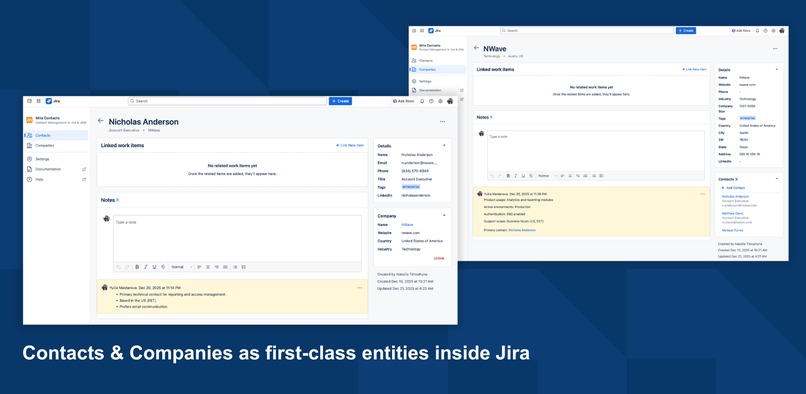Open settings gear in Nicholas Anderson top bar
Screen dimensions: 806x394
coord(441,101)
